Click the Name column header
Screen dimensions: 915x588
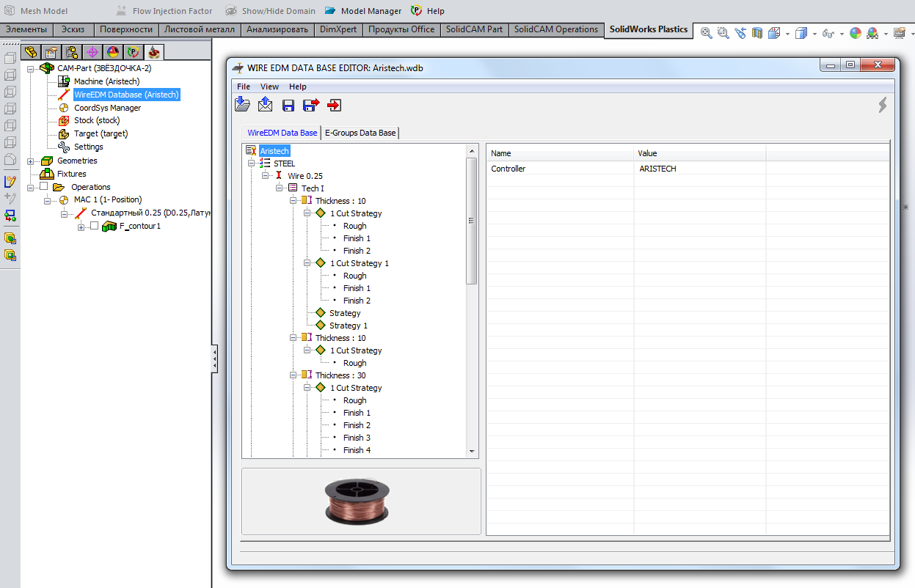(x=560, y=153)
